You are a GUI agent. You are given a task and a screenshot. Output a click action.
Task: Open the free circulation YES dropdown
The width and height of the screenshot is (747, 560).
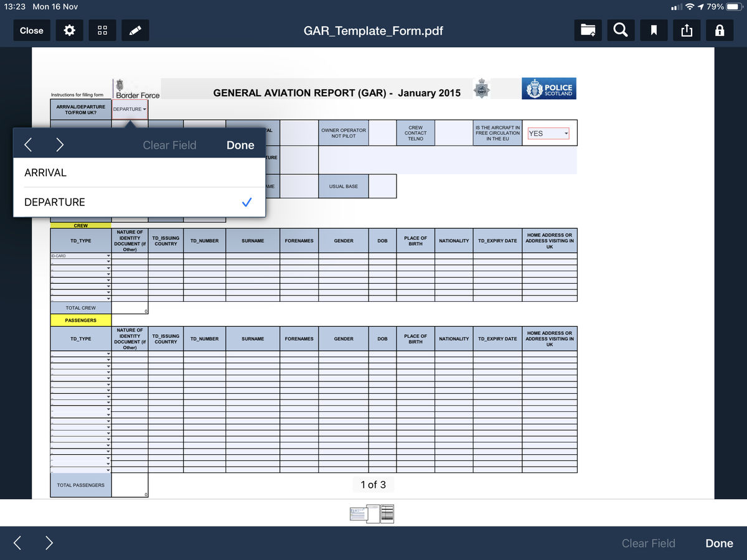[x=548, y=133]
